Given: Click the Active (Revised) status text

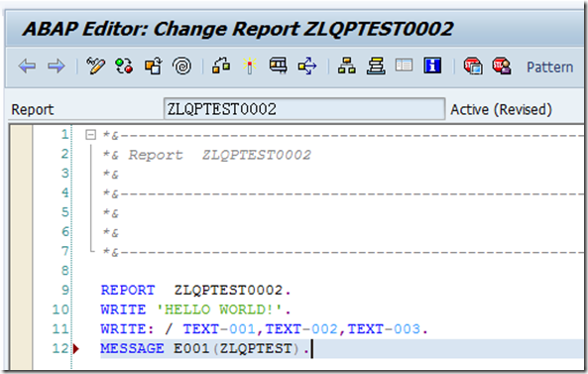Looking at the screenshot, I should [x=501, y=109].
